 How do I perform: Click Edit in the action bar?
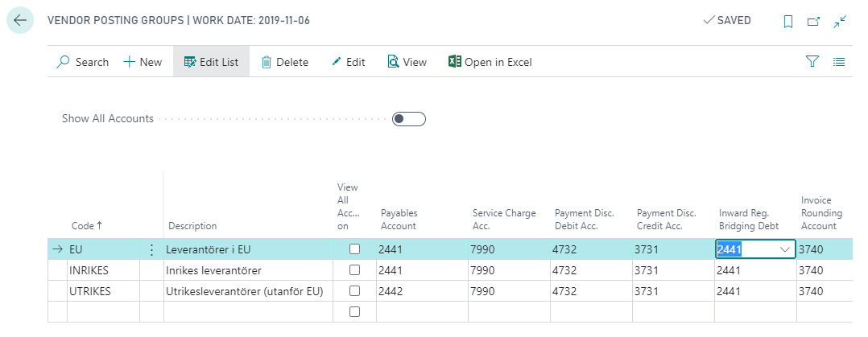coord(348,62)
